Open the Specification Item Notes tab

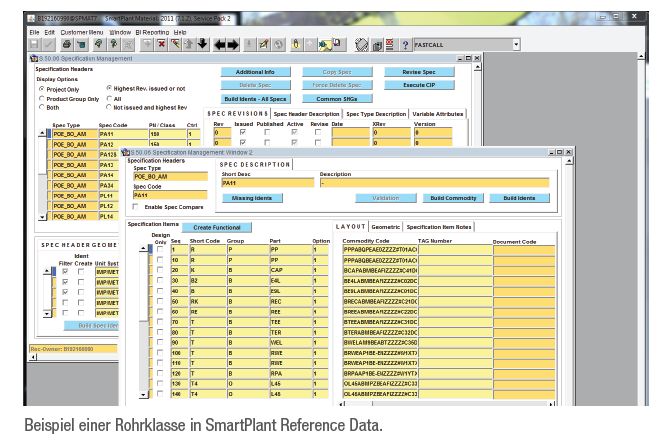click(439, 227)
